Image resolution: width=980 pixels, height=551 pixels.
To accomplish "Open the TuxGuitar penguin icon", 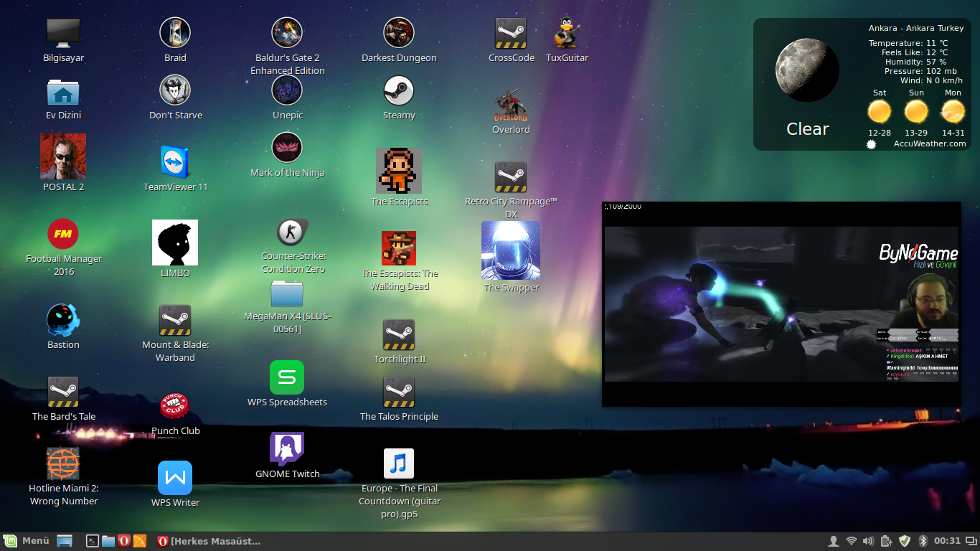I will pyautogui.click(x=567, y=33).
